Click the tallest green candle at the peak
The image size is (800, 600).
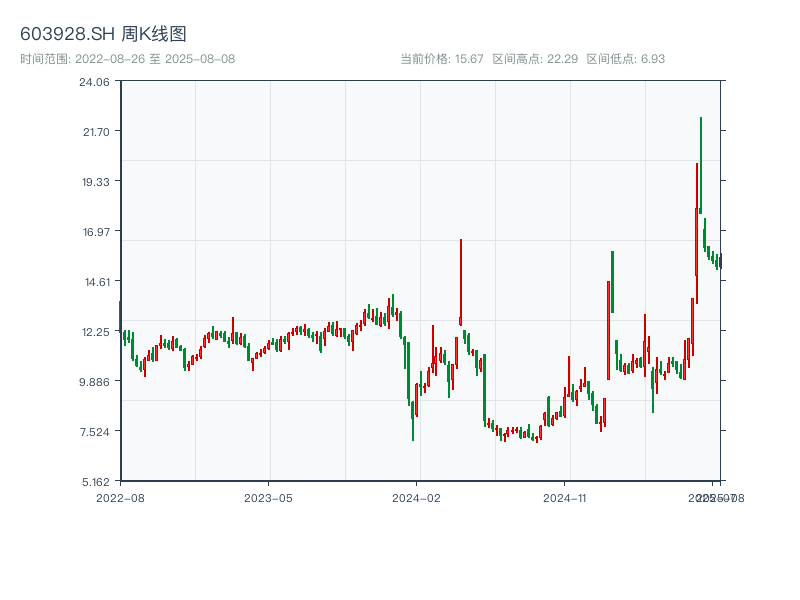point(701,165)
